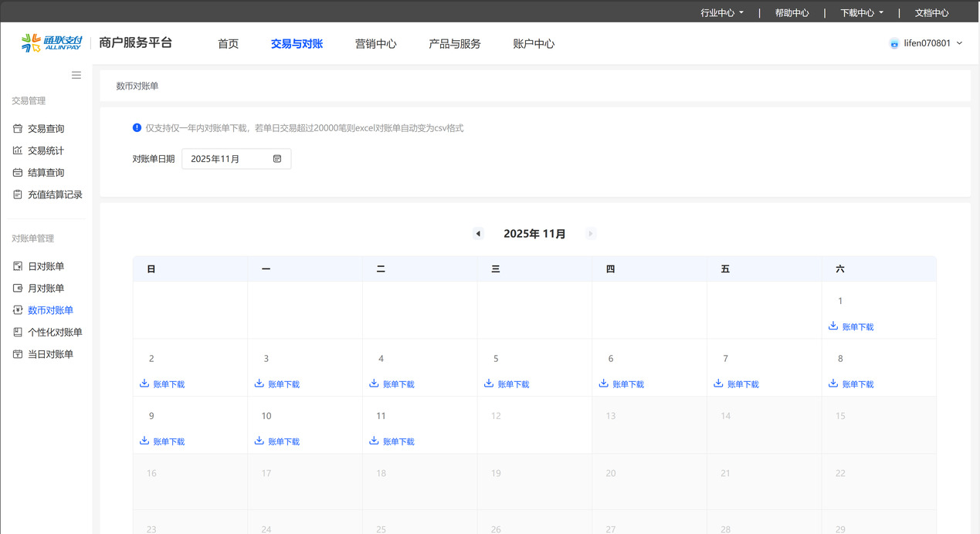Click download icon for November 8
This screenshot has width=980, height=534.
click(x=833, y=384)
